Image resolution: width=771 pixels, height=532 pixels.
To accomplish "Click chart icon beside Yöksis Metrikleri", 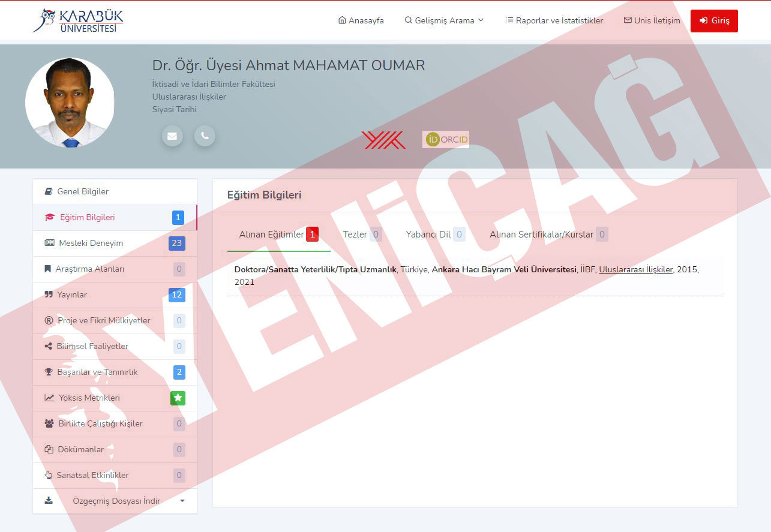I will 49,398.
